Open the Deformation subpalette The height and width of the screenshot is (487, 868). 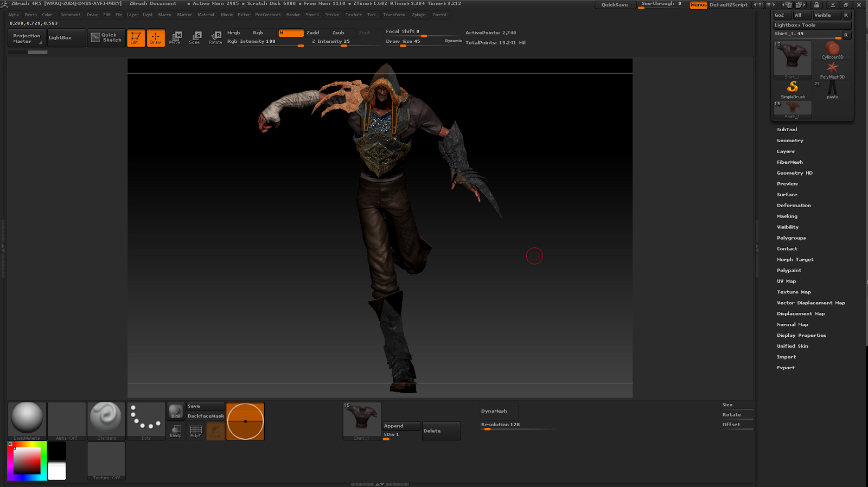(794, 206)
